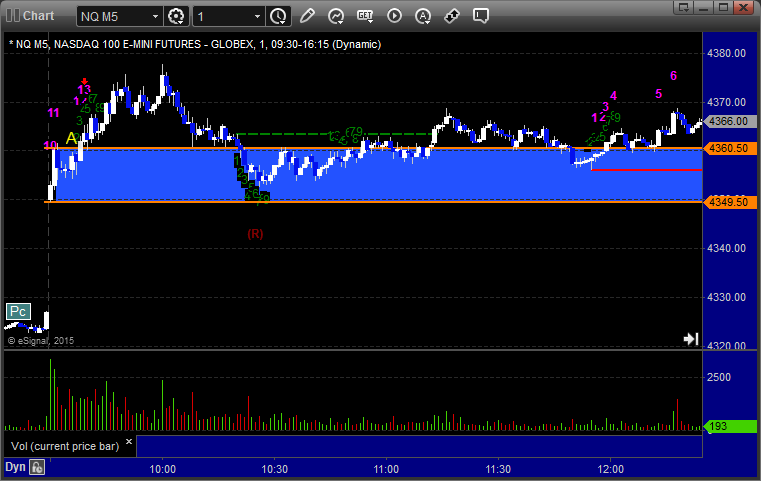This screenshot has width=761, height=481.
Task: Click the red horizontal line segment
Action: click(x=646, y=170)
